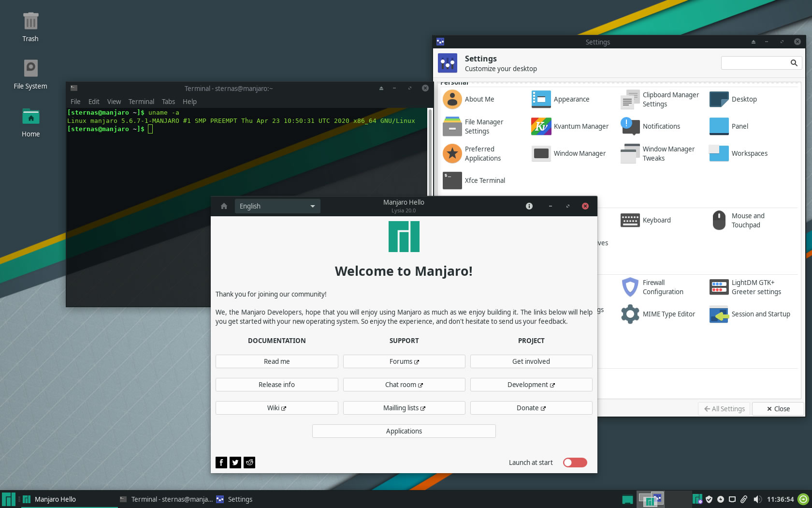Click the clipboard paperclip tray icon

pos(744,499)
